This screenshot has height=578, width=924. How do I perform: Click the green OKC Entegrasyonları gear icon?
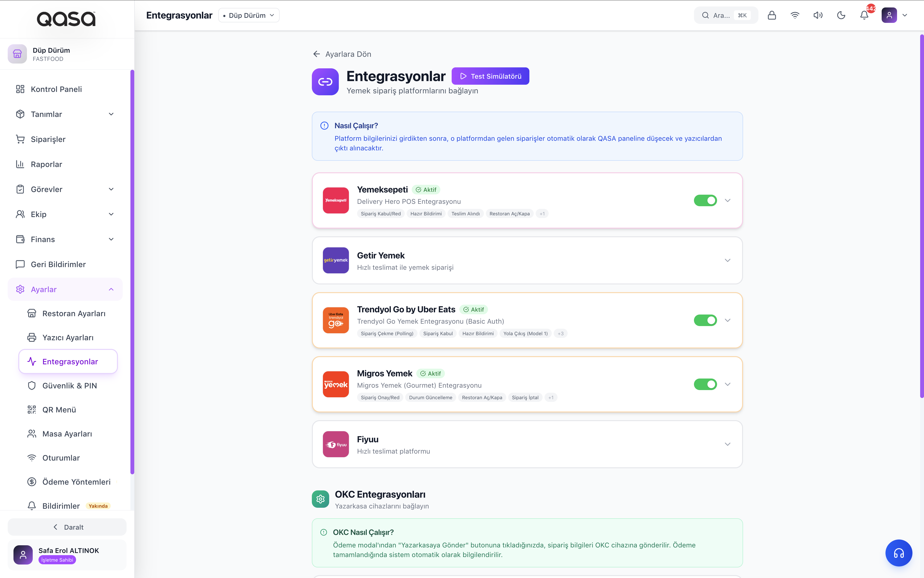coord(320,499)
